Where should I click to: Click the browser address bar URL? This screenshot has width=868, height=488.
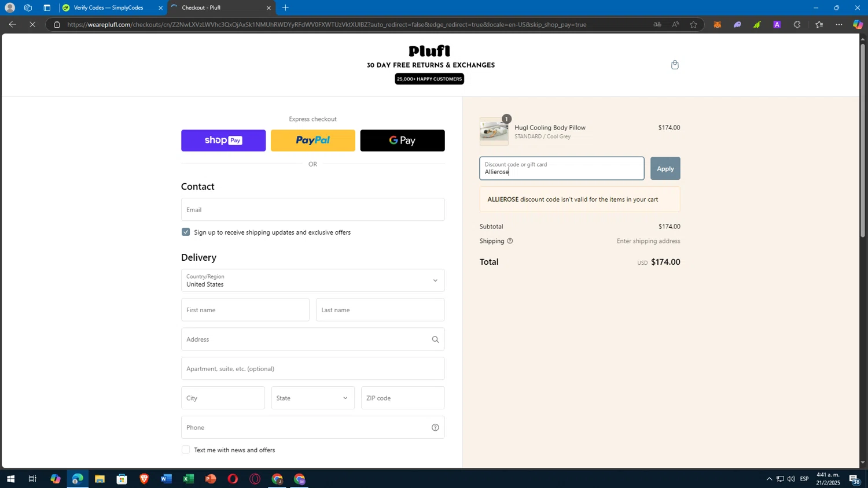(327, 24)
